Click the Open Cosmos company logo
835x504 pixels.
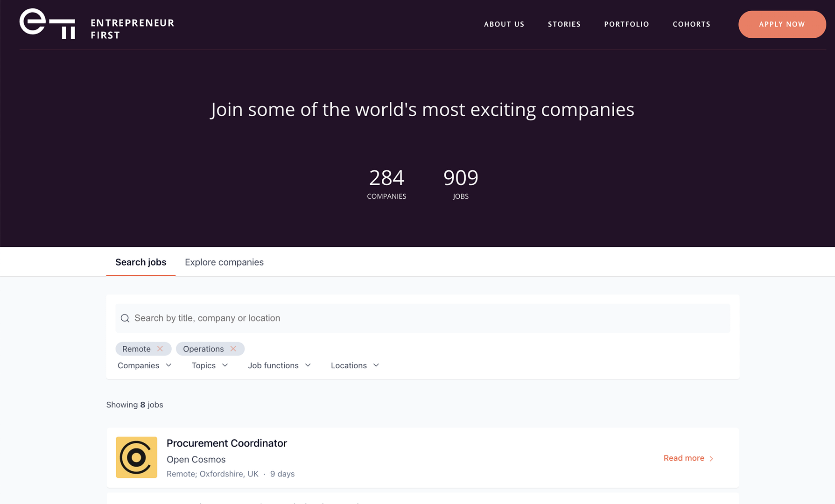(x=136, y=457)
